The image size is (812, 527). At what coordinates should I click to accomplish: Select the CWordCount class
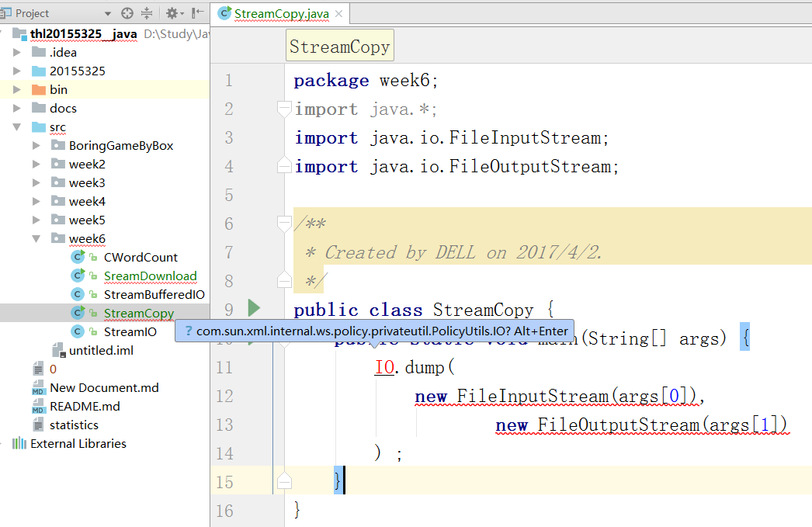[x=141, y=257]
